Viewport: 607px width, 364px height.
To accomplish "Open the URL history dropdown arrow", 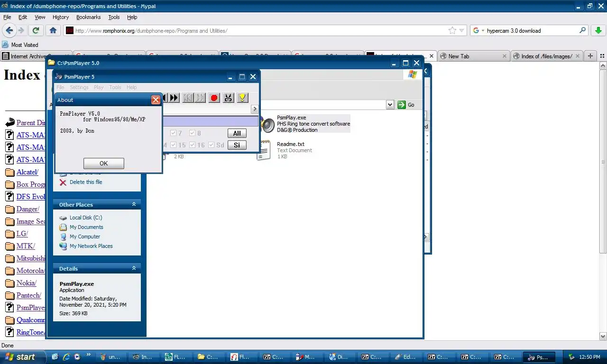I will point(462,30).
